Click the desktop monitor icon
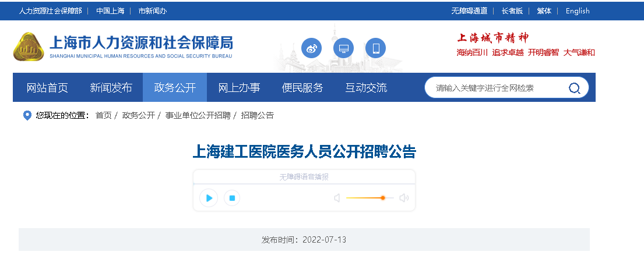Screen dimensions: 644x259 tap(343, 48)
